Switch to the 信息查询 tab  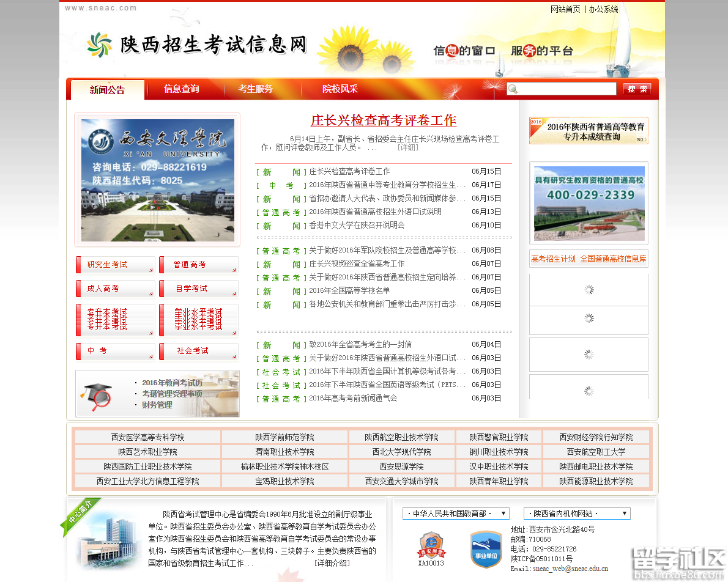(181, 89)
